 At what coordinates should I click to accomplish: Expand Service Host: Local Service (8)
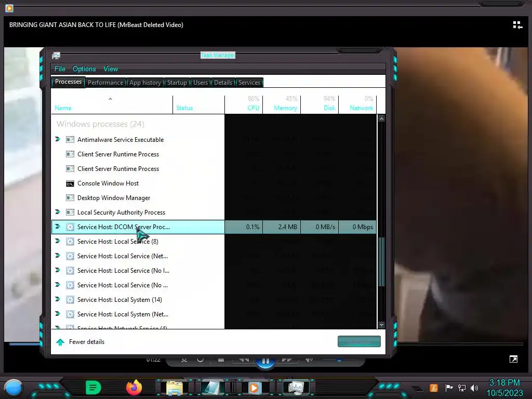click(58, 241)
